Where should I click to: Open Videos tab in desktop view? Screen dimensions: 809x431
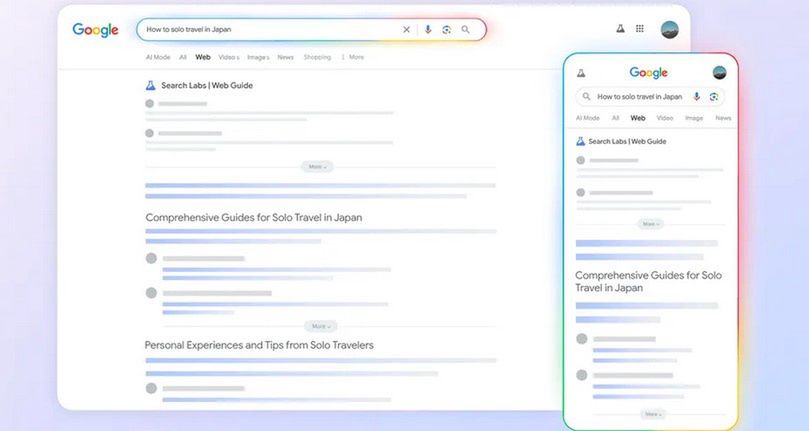click(x=229, y=57)
